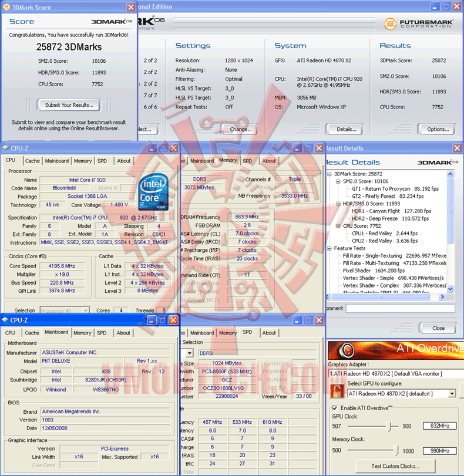Select HDR2 - Deep Freeze row

pyautogui.click(x=390, y=218)
